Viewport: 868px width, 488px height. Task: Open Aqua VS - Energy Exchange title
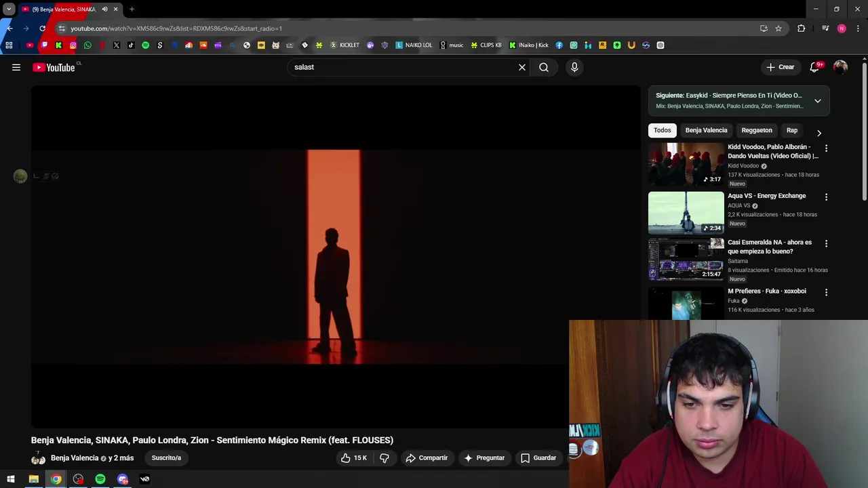pyautogui.click(x=767, y=196)
